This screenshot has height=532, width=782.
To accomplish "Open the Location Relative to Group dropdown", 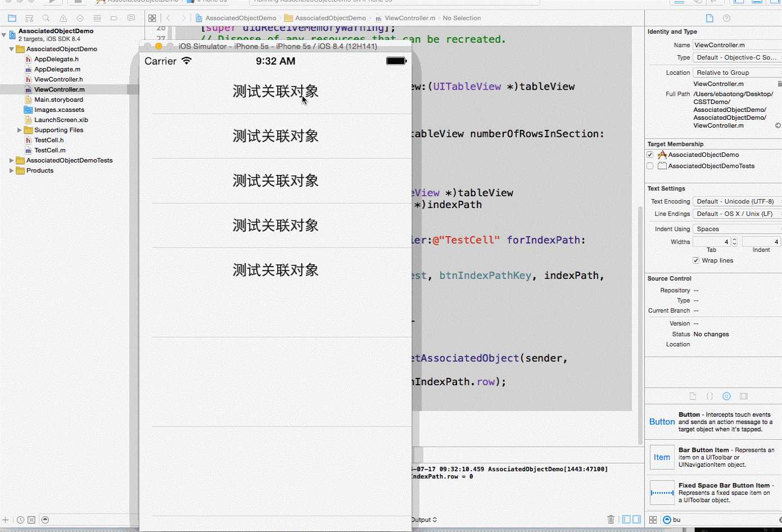I will click(737, 73).
